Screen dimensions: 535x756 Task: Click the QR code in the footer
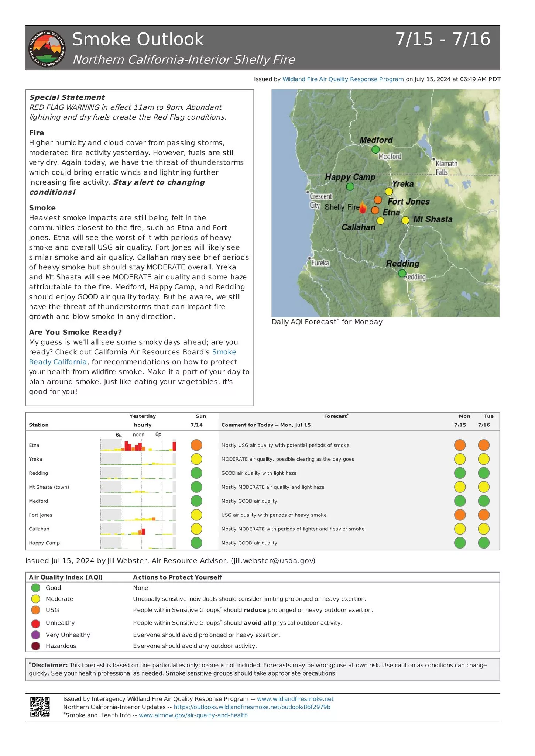[40, 707]
